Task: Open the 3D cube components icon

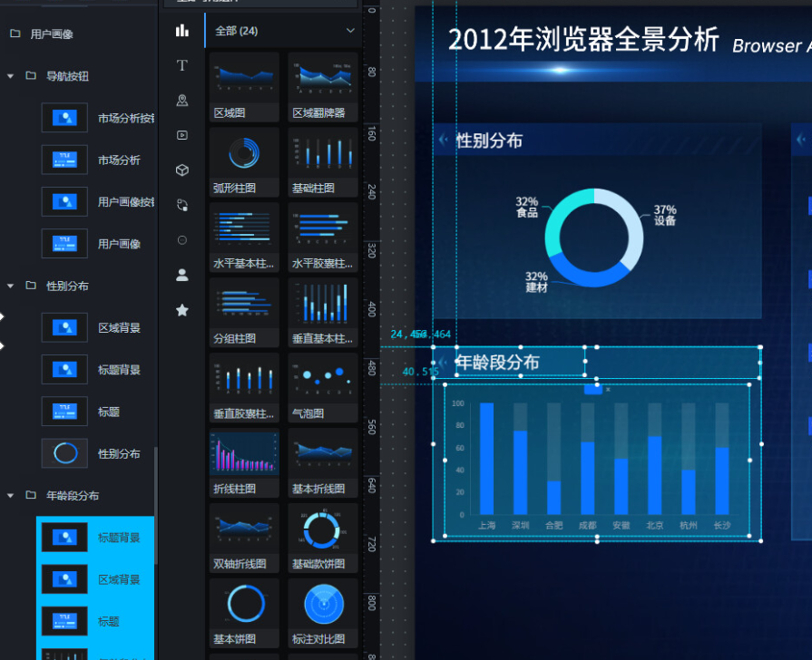Action: pyautogui.click(x=181, y=170)
